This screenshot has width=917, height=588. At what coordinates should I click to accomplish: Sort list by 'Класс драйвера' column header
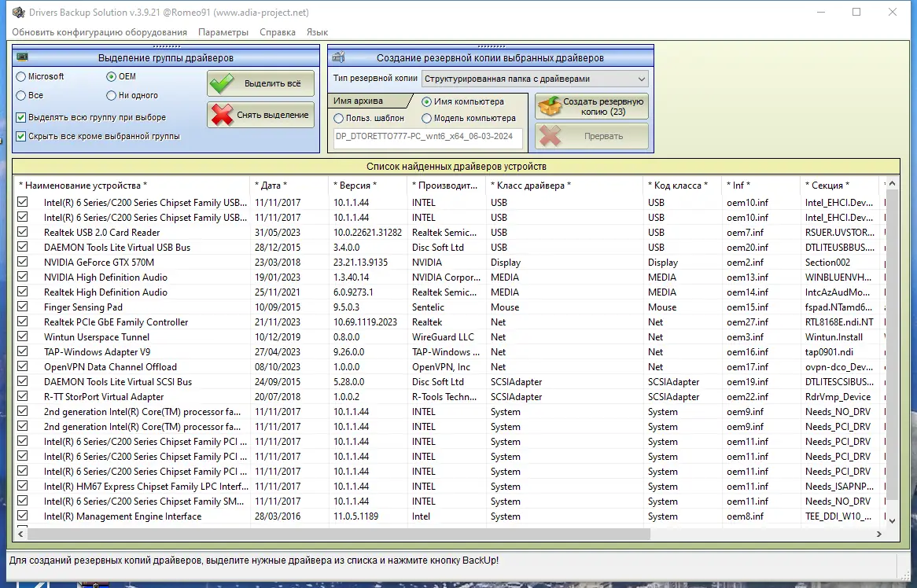(x=531, y=186)
